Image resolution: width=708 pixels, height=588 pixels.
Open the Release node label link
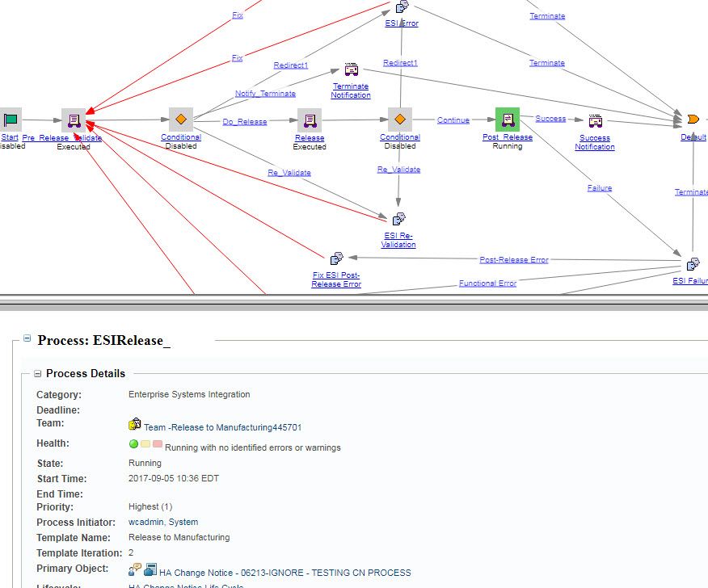(x=310, y=138)
